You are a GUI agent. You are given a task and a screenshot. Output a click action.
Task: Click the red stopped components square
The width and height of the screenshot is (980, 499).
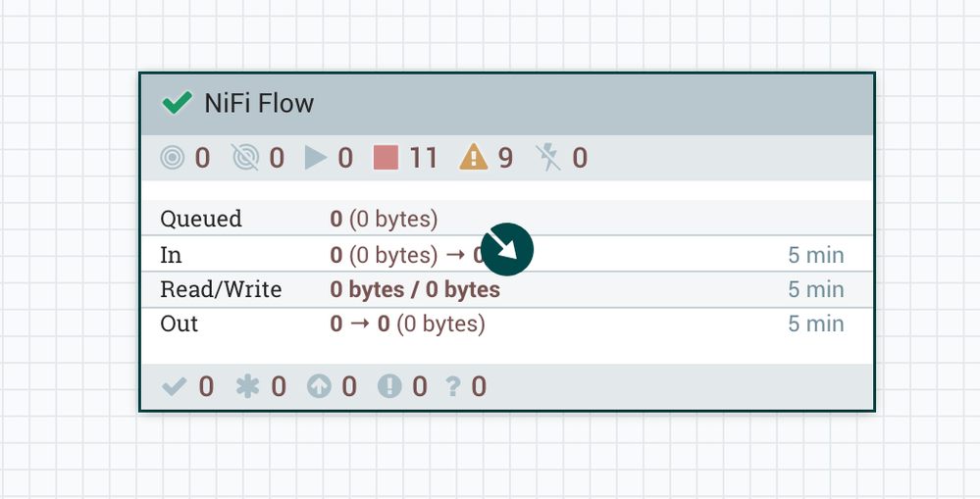coord(386,158)
